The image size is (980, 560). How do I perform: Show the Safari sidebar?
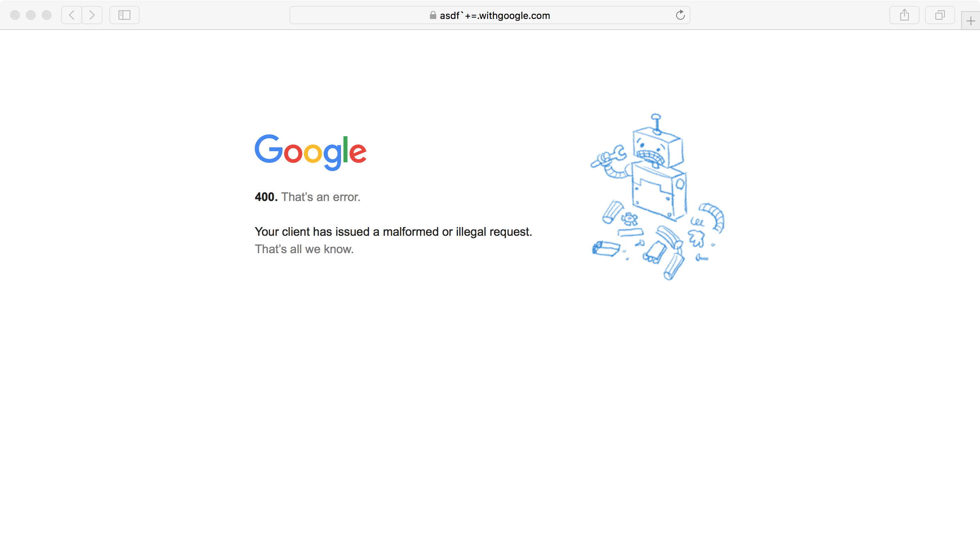pyautogui.click(x=124, y=15)
